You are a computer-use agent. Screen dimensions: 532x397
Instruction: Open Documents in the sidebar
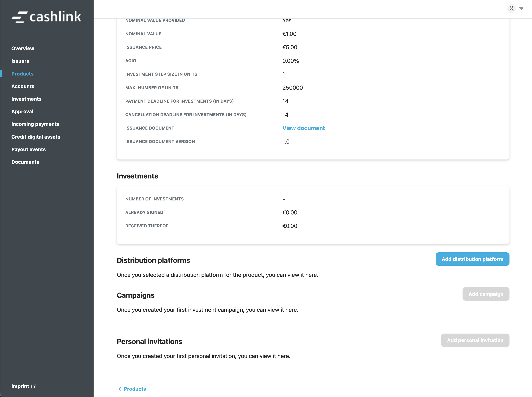point(25,162)
